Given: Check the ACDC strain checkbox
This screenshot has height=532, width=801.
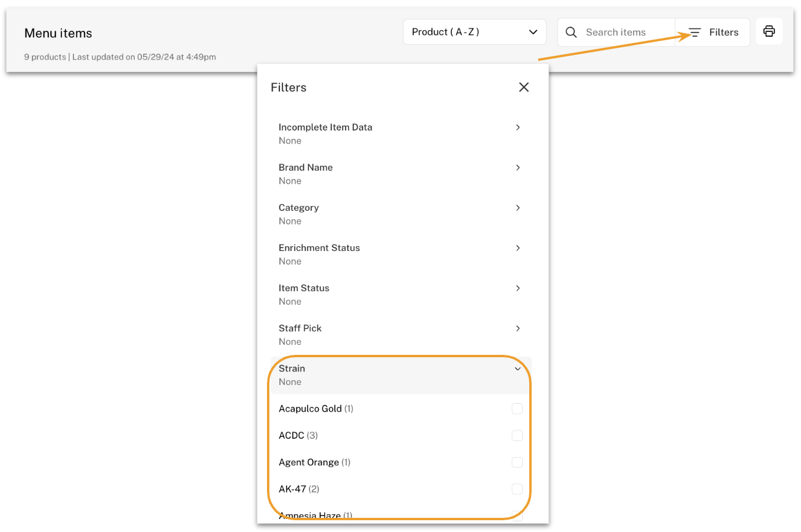Looking at the screenshot, I should tap(517, 435).
